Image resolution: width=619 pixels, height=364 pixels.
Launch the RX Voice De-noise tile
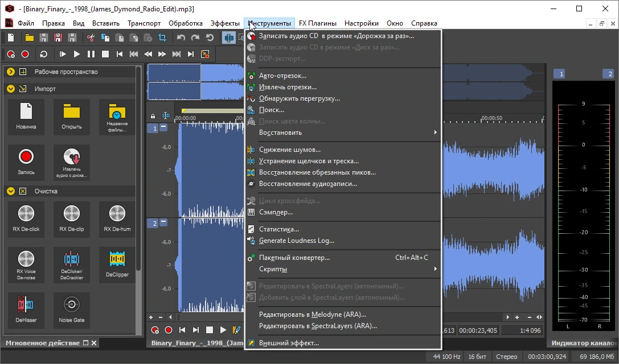26,265
